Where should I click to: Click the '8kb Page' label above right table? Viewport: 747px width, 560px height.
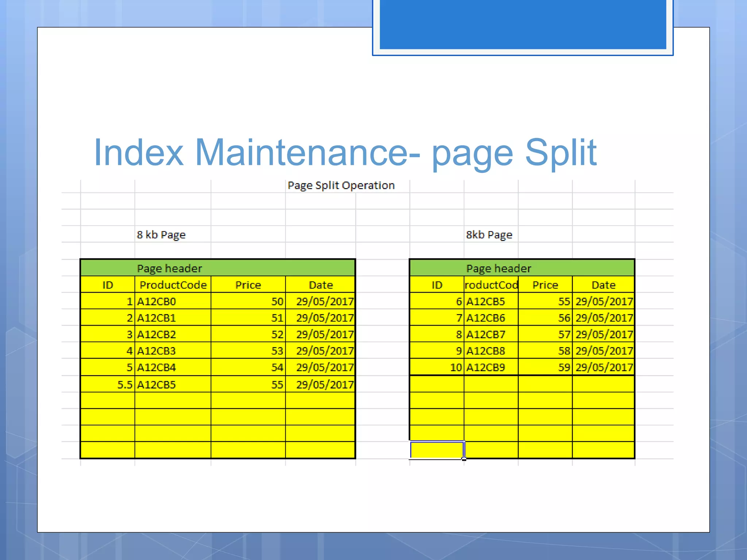pyautogui.click(x=489, y=234)
